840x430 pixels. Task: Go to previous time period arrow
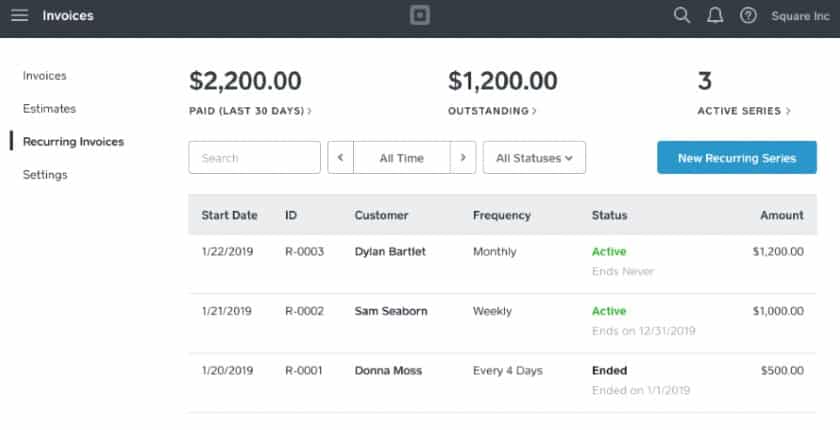pos(341,157)
